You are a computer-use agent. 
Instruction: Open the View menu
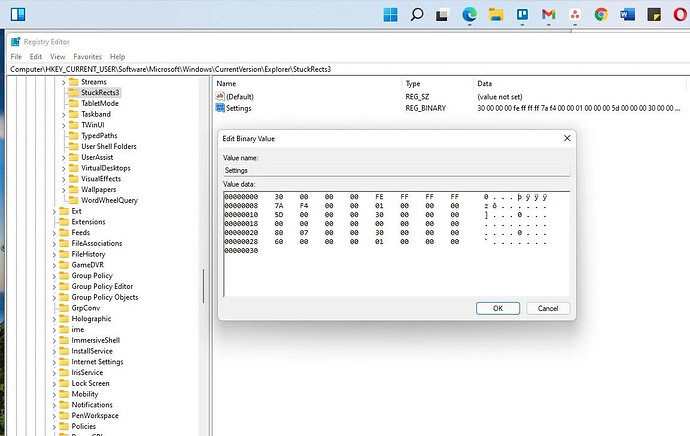(x=57, y=57)
